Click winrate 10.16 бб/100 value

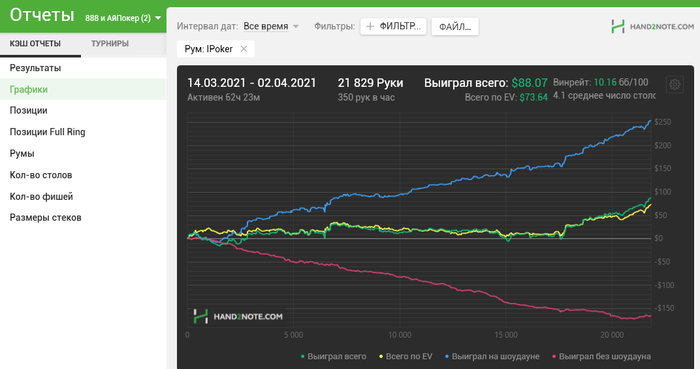pyautogui.click(x=621, y=82)
